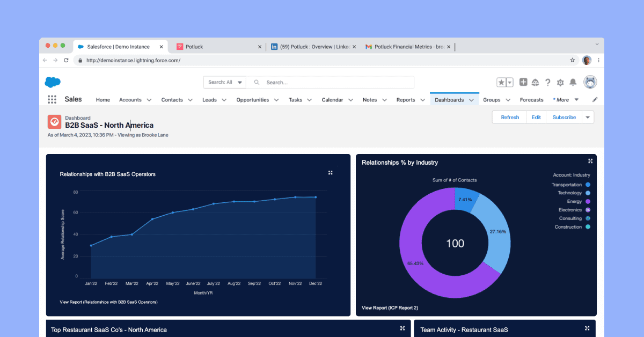Image resolution: width=644 pixels, height=337 pixels.
Task: Open the Chrome three-dot menu
Action: click(598, 60)
